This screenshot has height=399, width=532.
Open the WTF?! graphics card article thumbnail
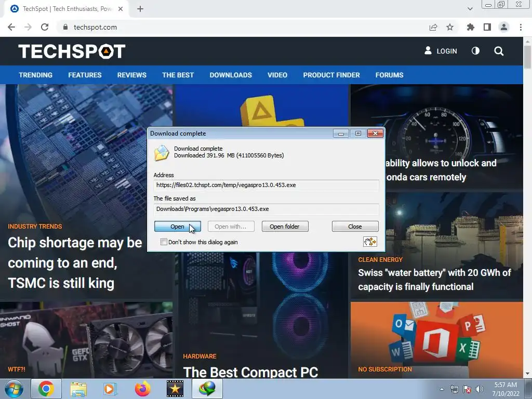[86, 340]
